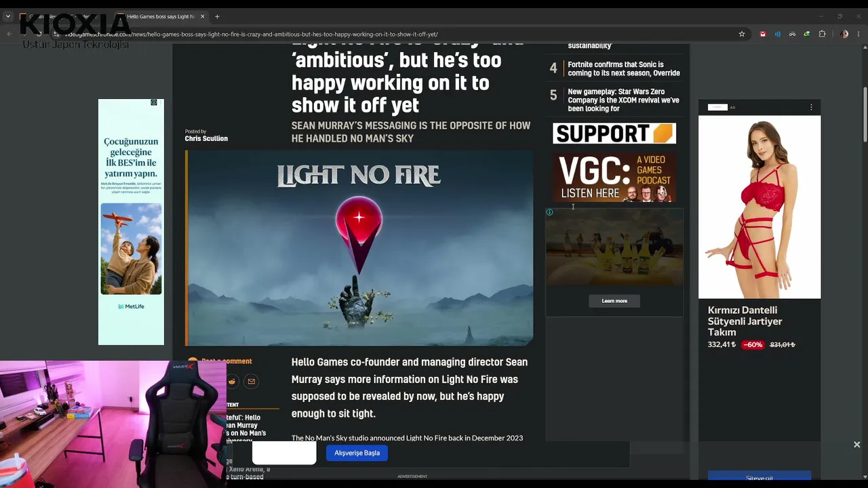
Task: Share the article via Reddit icon
Action: (x=232, y=382)
